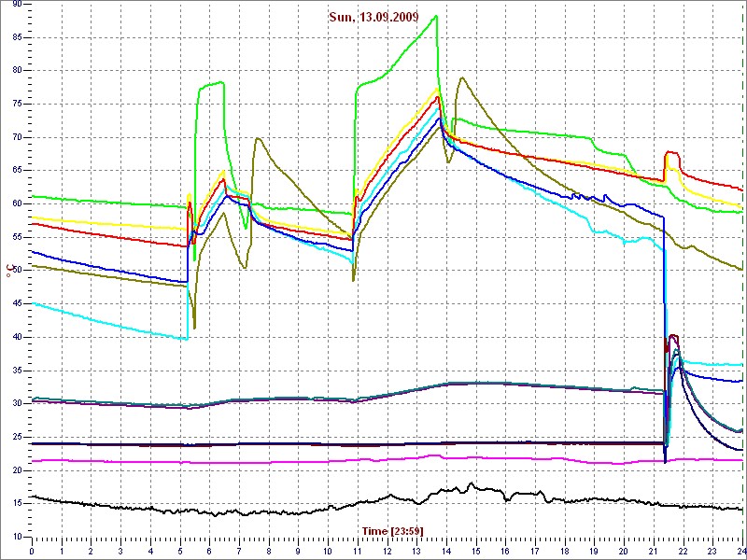Click hour '14' on the time axis
The width and height of the screenshot is (747, 560).
446,552
